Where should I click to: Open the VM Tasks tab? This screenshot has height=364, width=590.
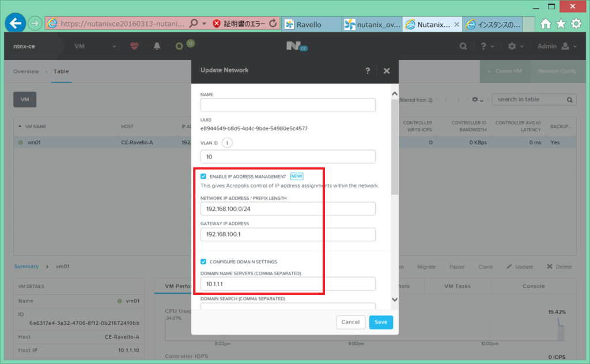[457, 286]
